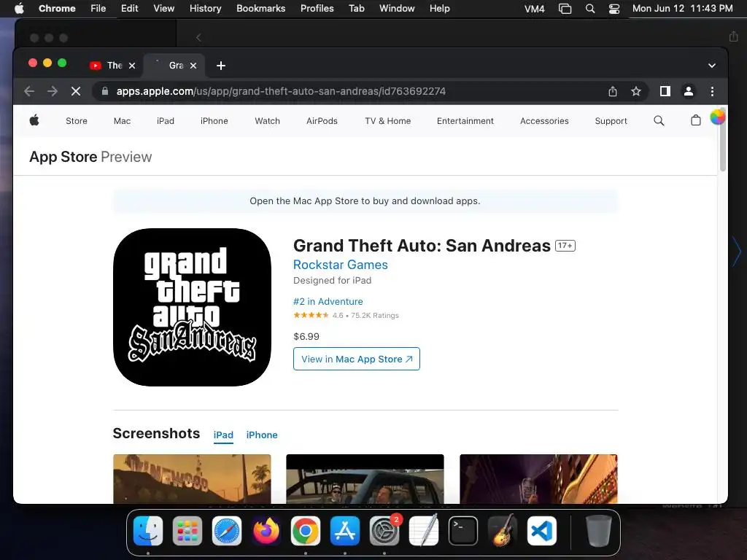Screen dimensions: 747x560
Task: Click the Grand Theft Auto app icon image
Action: [192, 307]
